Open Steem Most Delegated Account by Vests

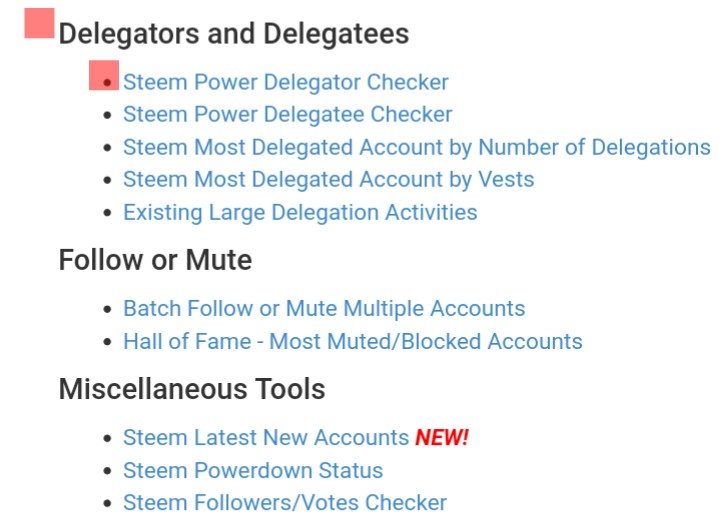click(x=329, y=180)
